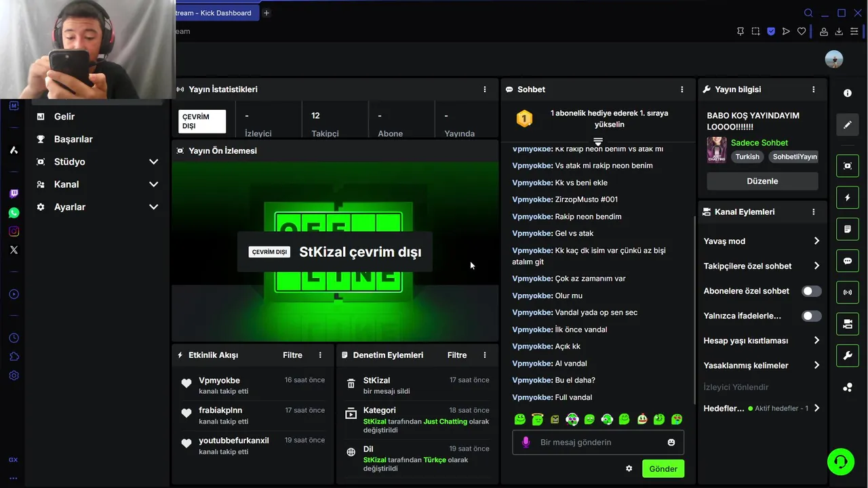The width and height of the screenshot is (868, 488).
Task: Open Hedefler active goals row
Action: (762, 408)
